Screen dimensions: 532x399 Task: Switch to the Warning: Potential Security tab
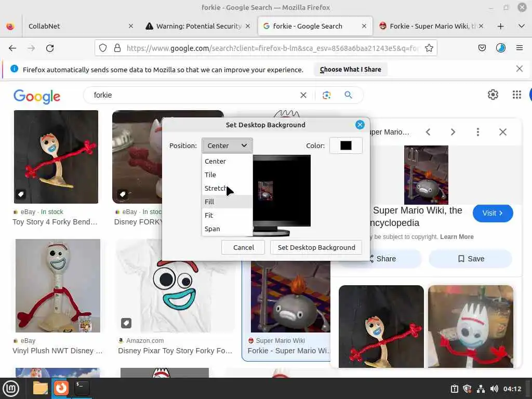point(198,26)
